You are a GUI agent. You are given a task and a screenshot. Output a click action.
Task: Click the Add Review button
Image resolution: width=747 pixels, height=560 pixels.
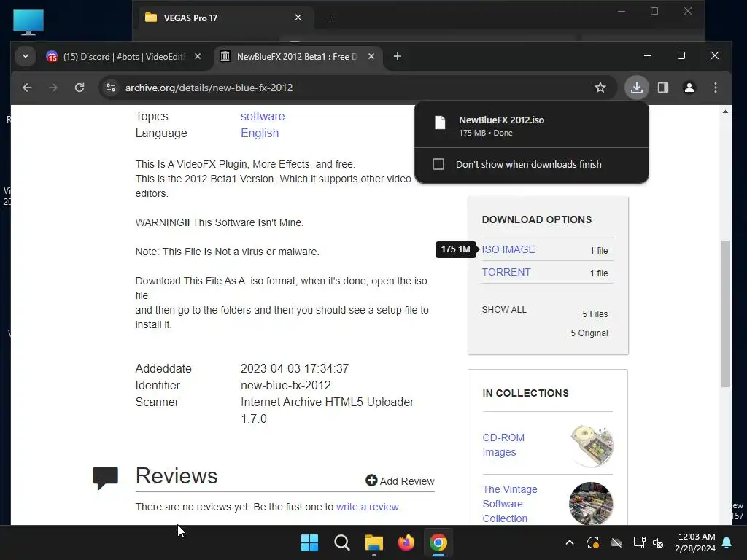click(400, 481)
